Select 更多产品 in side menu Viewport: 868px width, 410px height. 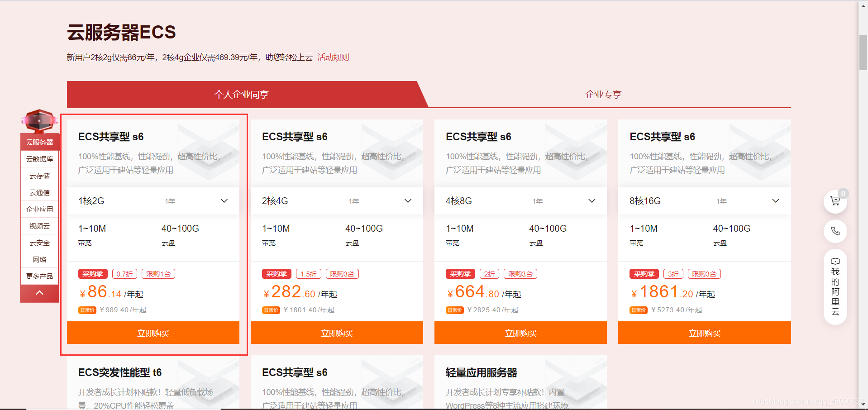pos(40,276)
